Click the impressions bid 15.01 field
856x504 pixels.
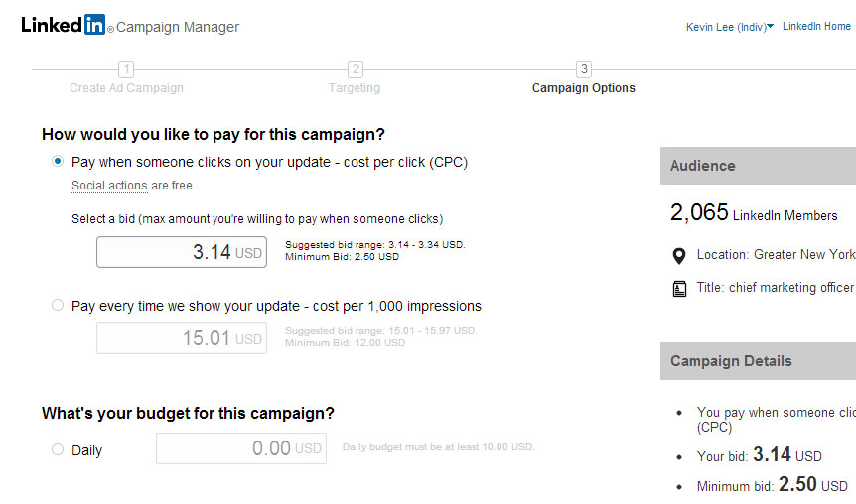[182, 338]
